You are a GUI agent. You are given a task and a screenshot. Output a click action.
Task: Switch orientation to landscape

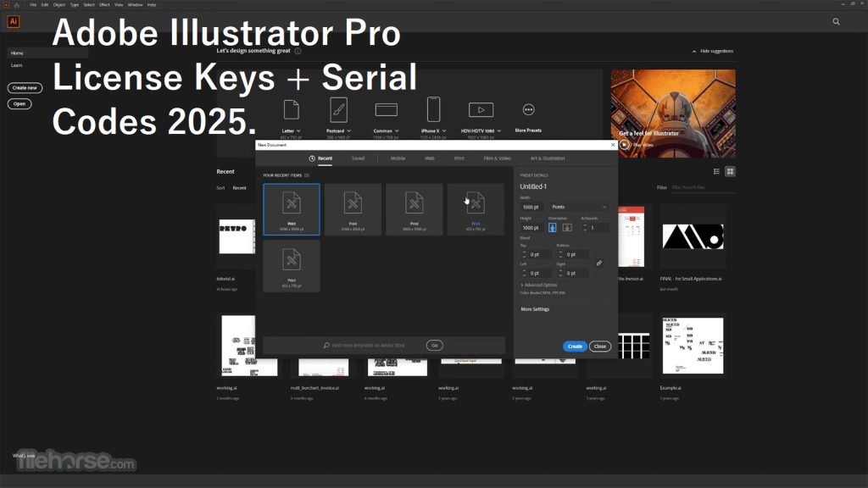[x=567, y=227]
